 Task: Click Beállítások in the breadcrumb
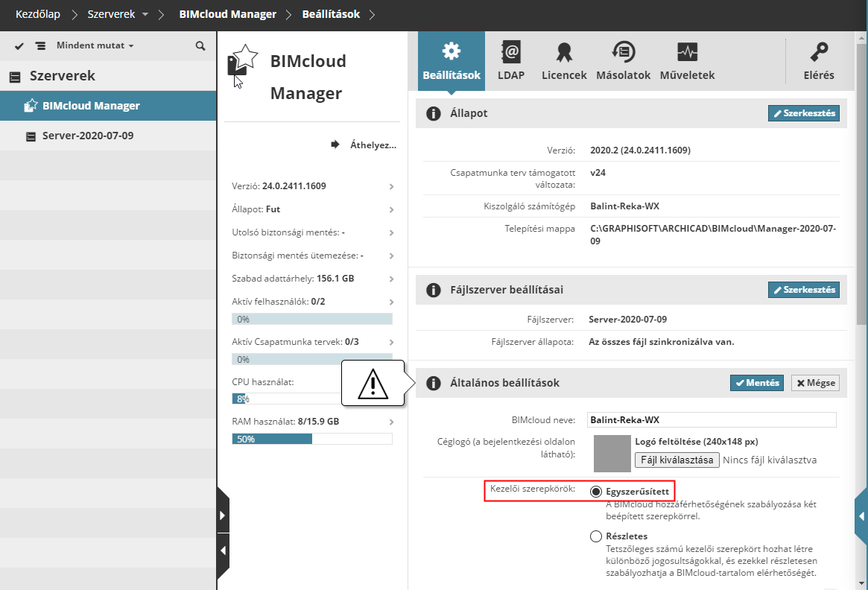point(331,14)
